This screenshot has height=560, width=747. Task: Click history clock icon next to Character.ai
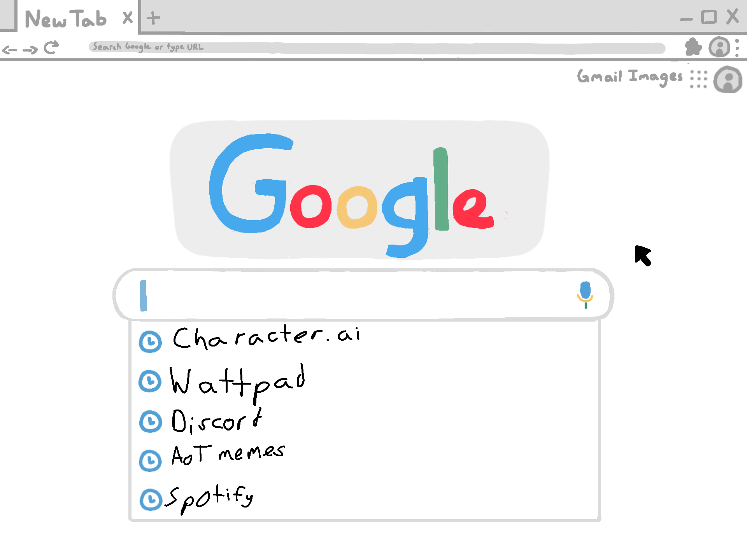[x=150, y=342]
